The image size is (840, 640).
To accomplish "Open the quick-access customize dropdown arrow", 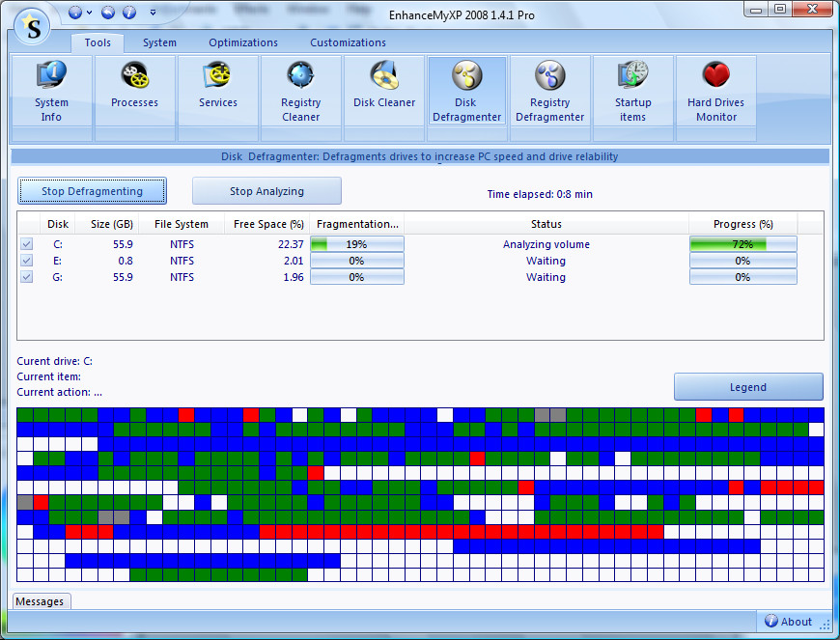I will click(x=153, y=13).
